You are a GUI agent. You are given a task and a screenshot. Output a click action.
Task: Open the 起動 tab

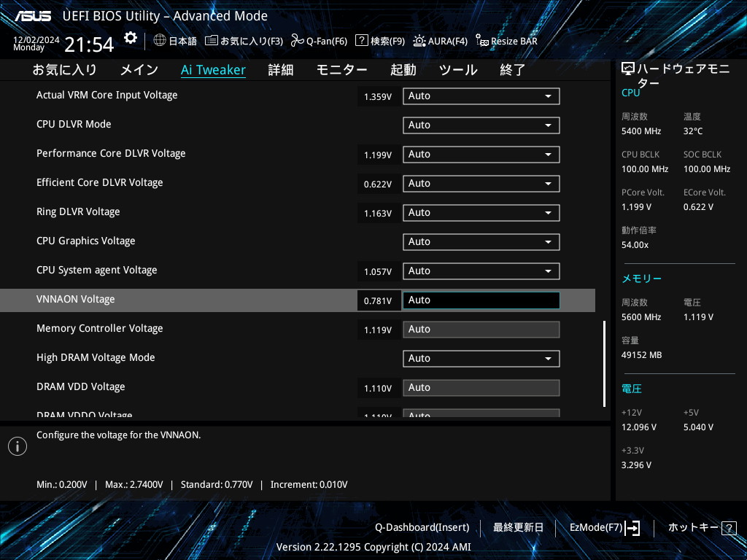click(403, 70)
